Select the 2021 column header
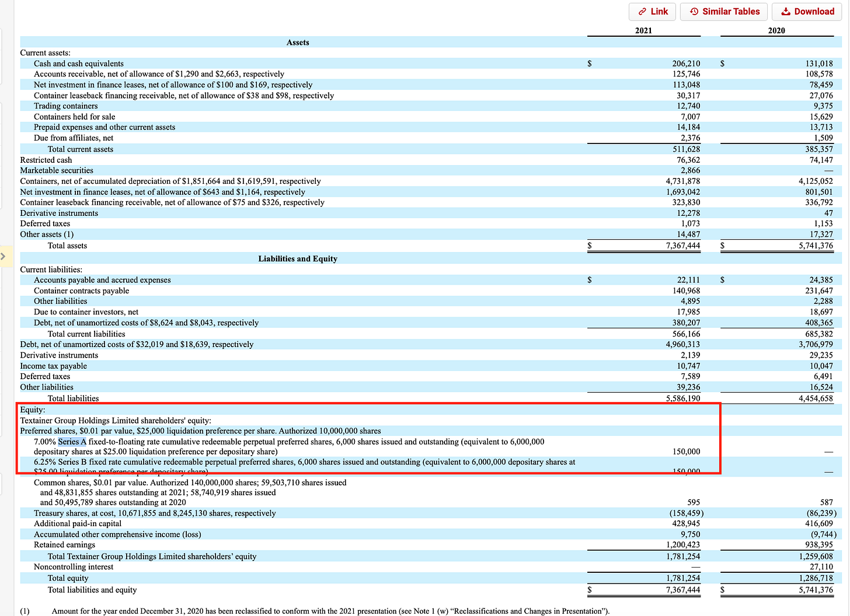Viewport: 850px width, 616px height. [643, 30]
